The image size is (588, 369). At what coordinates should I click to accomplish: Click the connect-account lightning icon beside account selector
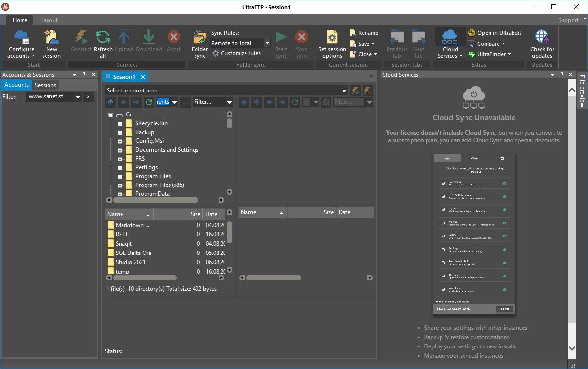point(356,91)
